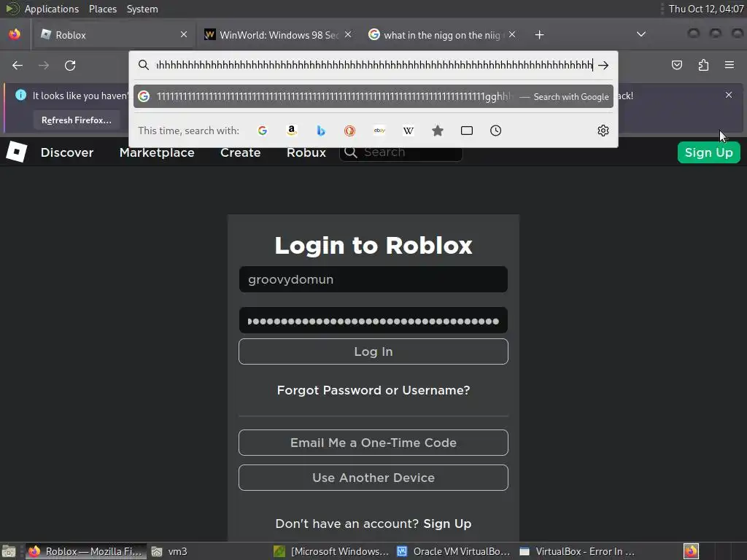This screenshot has width=747, height=560.
Task: Search this time with DuckDuckGo icon
Action: (x=349, y=131)
